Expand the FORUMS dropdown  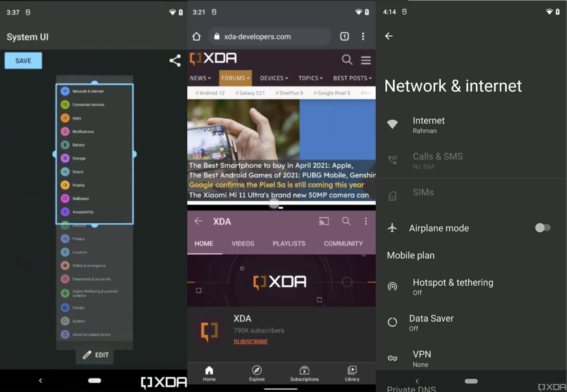point(235,78)
